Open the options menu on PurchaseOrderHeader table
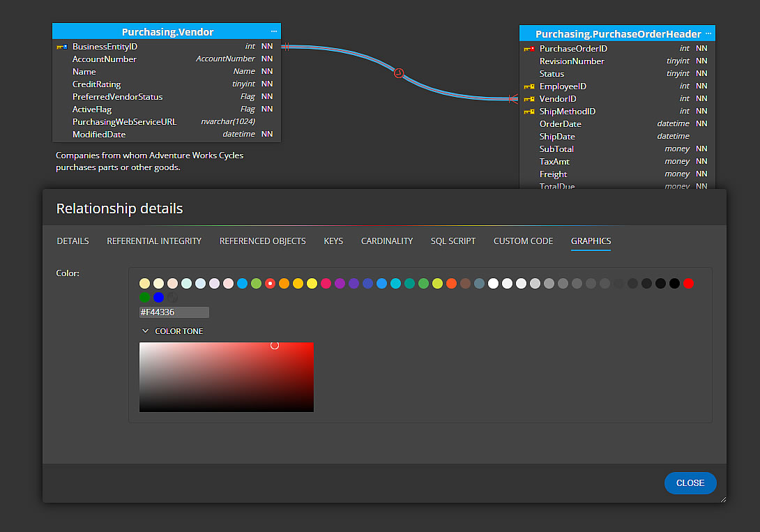Viewport: 760px width, 532px height. (x=708, y=33)
